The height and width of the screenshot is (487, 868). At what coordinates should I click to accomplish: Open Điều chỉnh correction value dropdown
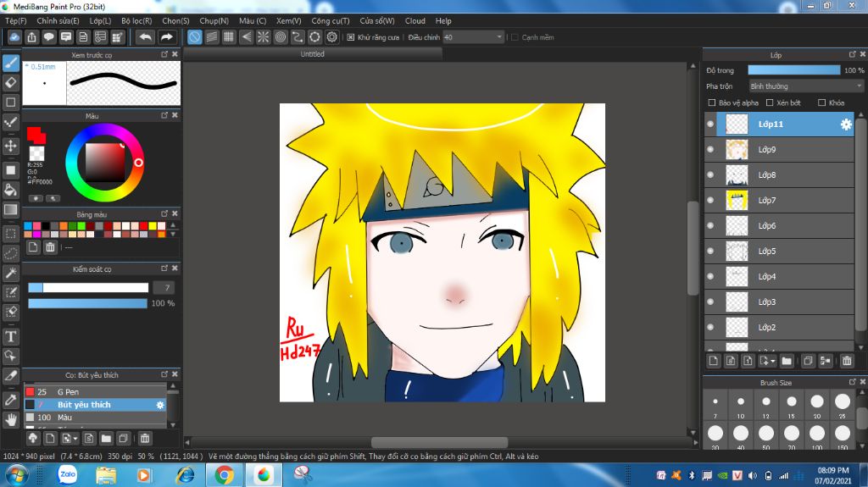click(473, 37)
